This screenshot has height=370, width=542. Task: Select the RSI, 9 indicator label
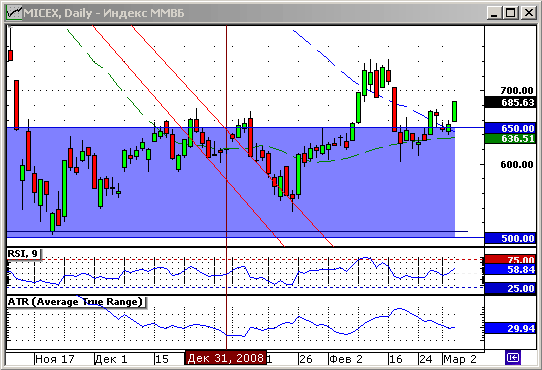coord(24,254)
